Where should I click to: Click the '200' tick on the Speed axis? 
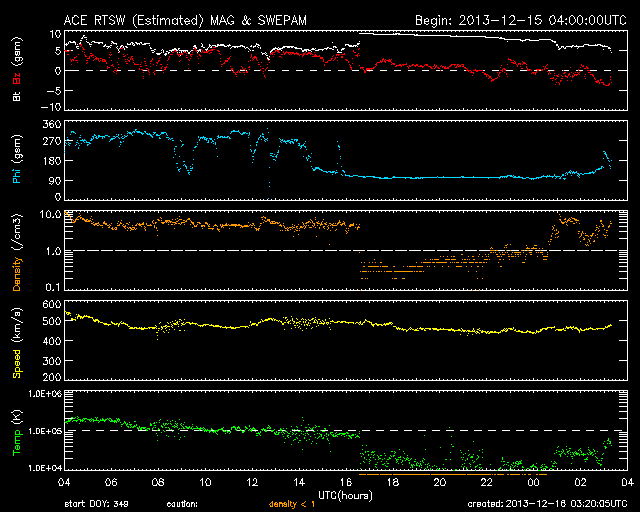tap(52, 377)
